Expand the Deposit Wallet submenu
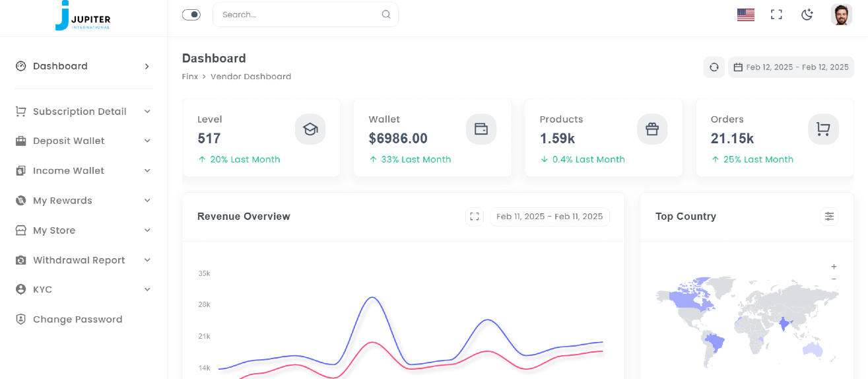This screenshot has width=868, height=379. 83,141
